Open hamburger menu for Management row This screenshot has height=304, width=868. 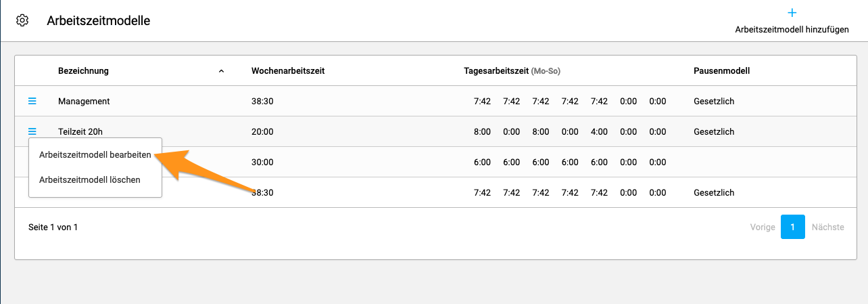click(32, 101)
